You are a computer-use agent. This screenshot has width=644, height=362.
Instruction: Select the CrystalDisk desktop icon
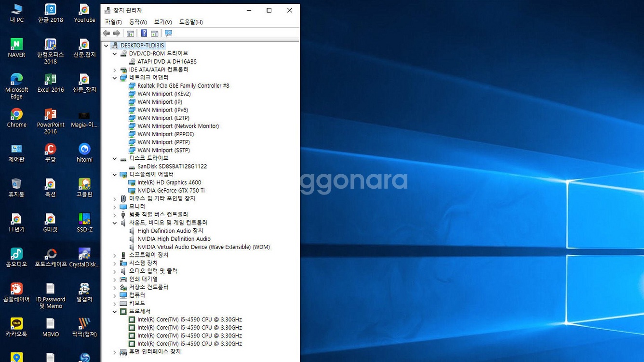(84, 257)
